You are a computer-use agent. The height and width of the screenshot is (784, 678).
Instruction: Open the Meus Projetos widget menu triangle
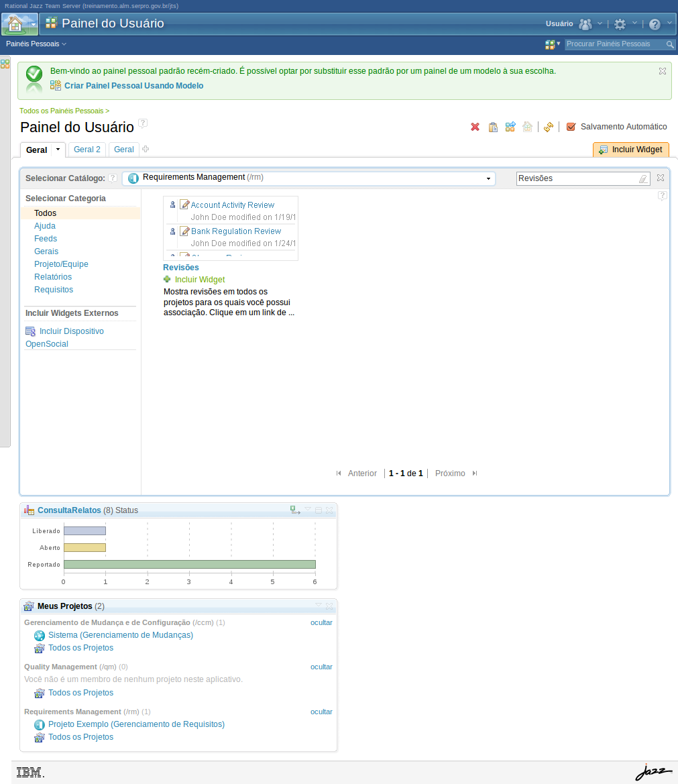click(x=319, y=605)
